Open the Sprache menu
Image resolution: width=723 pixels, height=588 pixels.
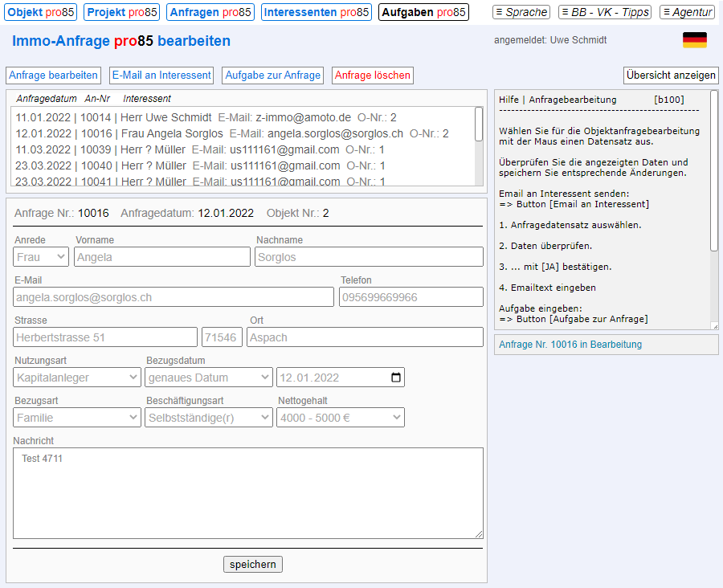click(521, 12)
